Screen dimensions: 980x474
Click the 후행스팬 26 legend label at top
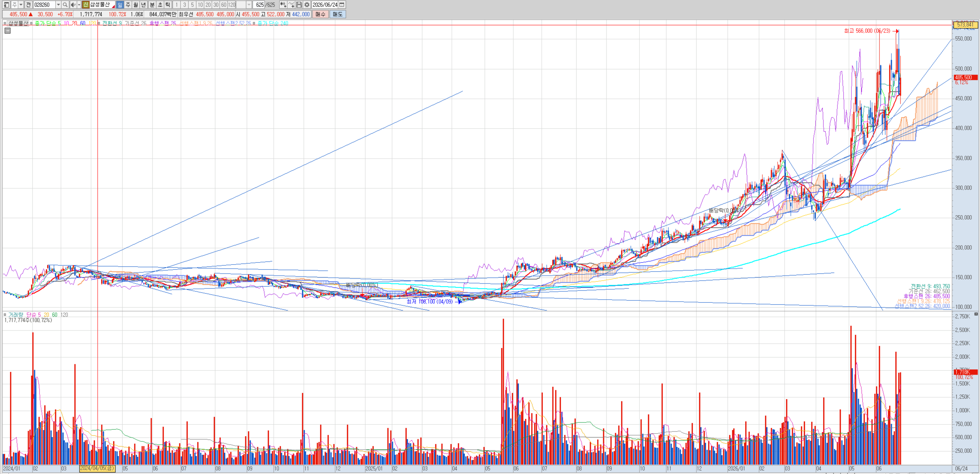click(162, 23)
